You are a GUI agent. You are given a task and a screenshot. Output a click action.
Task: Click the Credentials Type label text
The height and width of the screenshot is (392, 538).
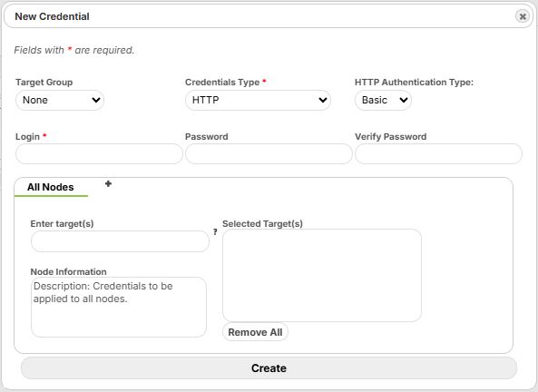pos(222,83)
